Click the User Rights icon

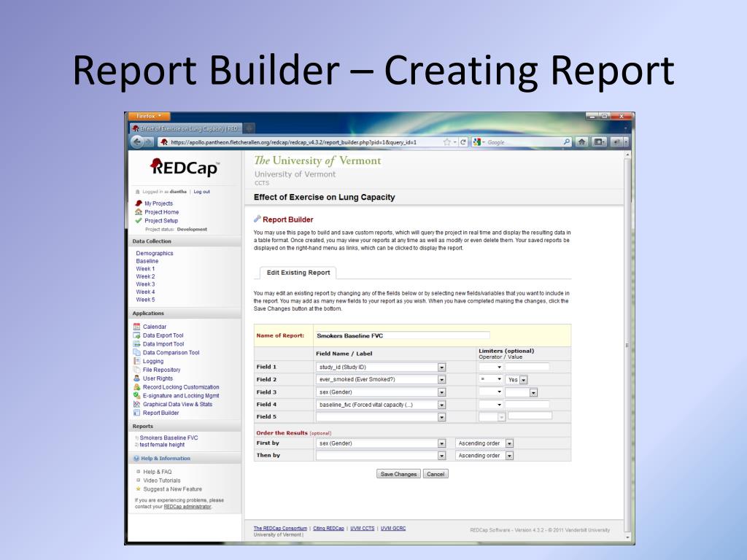click(136, 378)
